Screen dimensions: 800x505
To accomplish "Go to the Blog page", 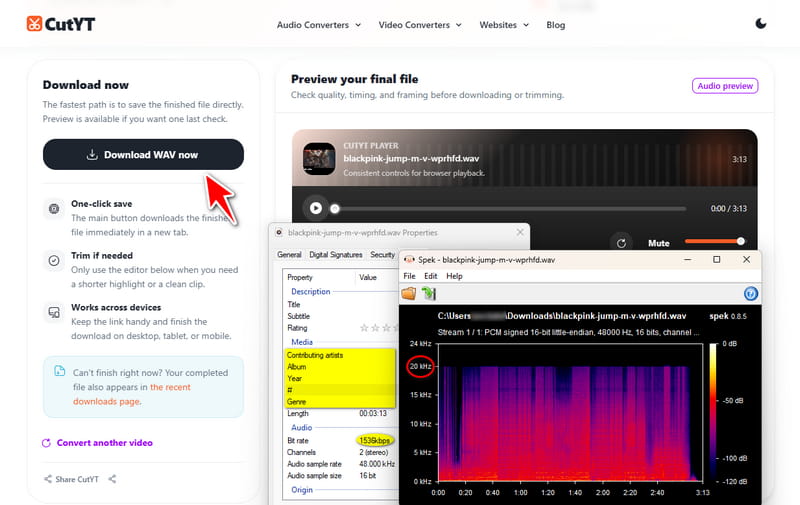I will (x=556, y=25).
